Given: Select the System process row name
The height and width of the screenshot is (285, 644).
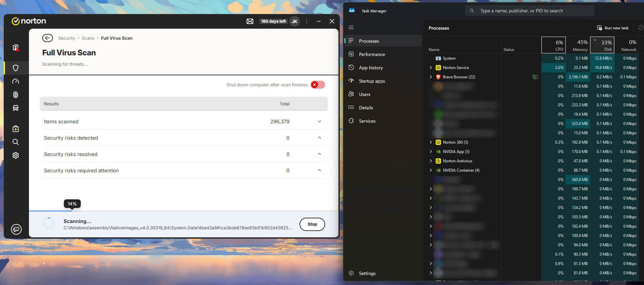Looking at the screenshot, I should point(449,58).
